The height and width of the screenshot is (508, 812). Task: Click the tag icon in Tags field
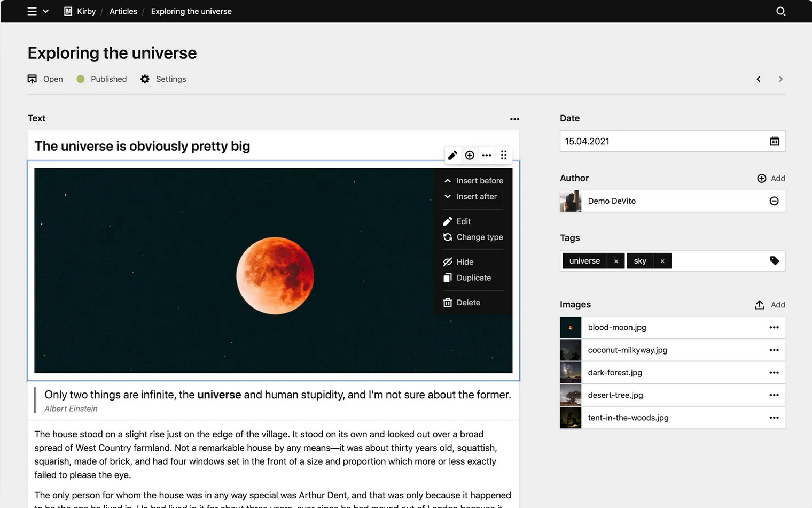pos(774,261)
